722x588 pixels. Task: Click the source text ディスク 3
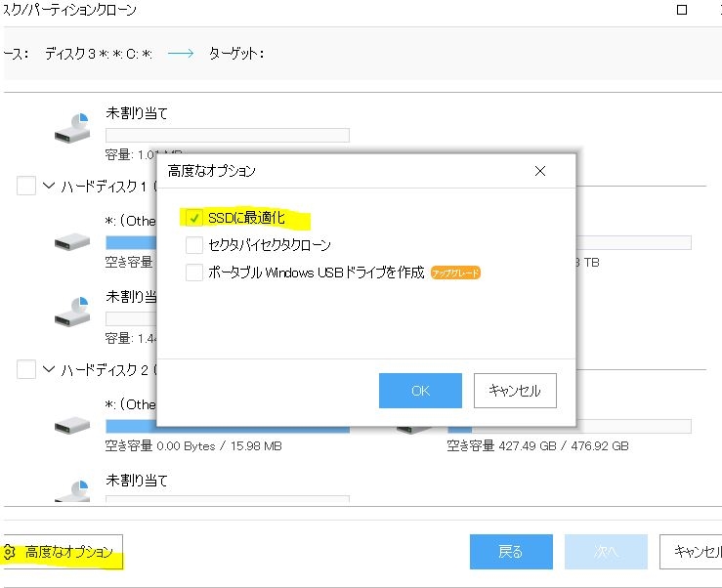pyautogui.click(x=70, y=54)
